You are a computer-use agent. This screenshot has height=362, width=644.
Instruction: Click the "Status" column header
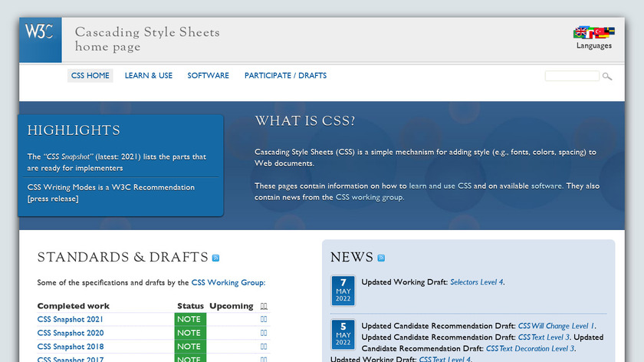click(x=190, y=306)
